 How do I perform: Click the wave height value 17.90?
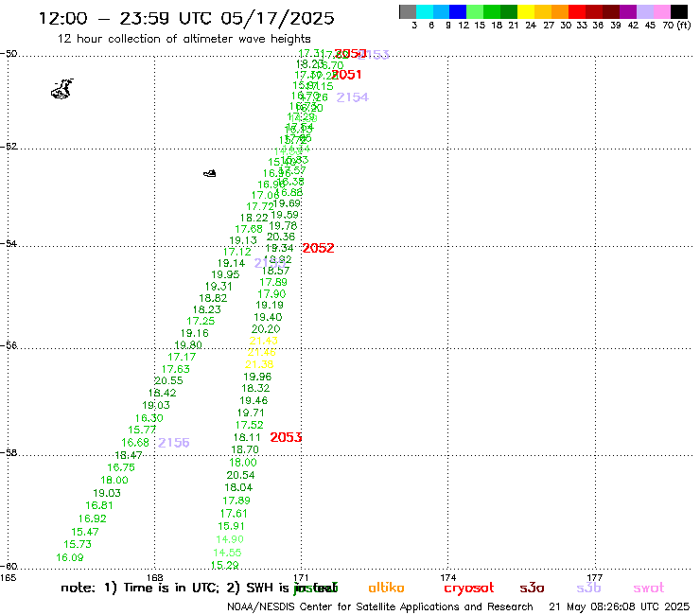(271, 294)
